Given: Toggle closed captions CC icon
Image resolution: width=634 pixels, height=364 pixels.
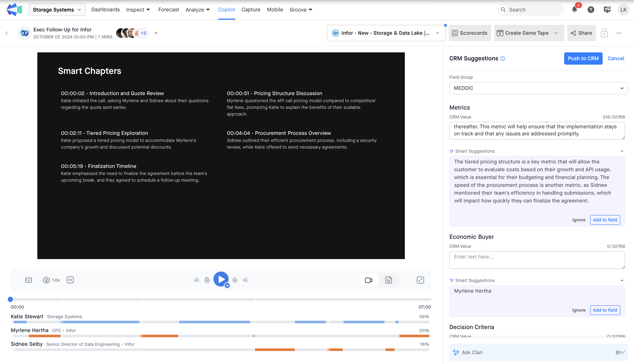Looking at the screenshot, I should 70,280.
